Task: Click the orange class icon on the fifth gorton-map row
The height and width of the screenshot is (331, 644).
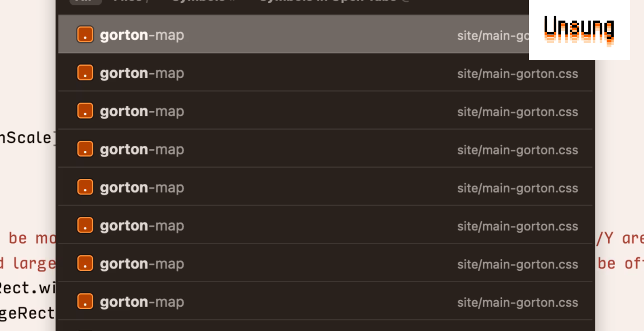Action: pos(85,187)
